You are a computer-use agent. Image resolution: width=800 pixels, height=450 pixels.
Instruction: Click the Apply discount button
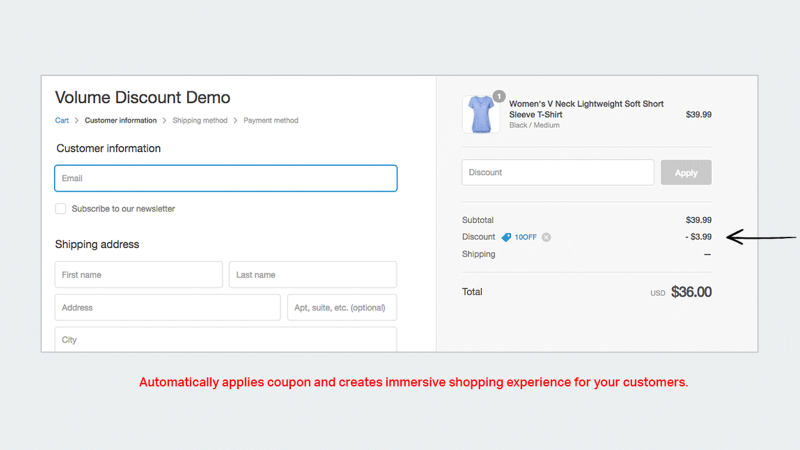pyautogui.click(x=686, y=172)
